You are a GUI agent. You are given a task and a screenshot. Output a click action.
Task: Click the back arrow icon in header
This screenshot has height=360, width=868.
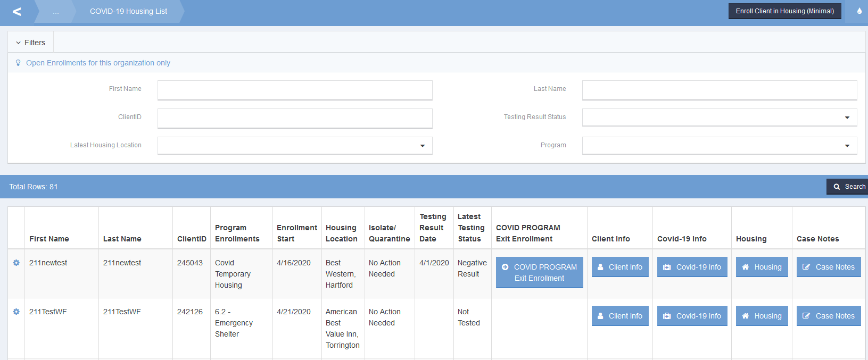pyautogui.click(x=17, y=12)
